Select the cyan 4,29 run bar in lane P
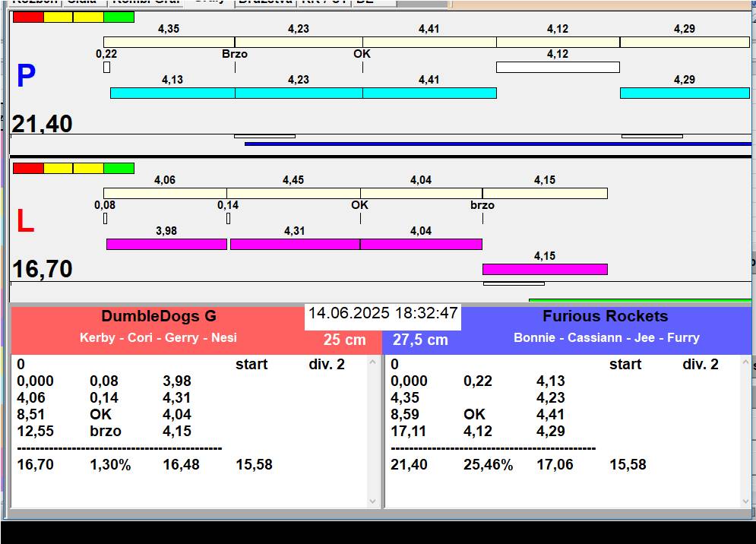756x544 pixels. tap(685, 93)
